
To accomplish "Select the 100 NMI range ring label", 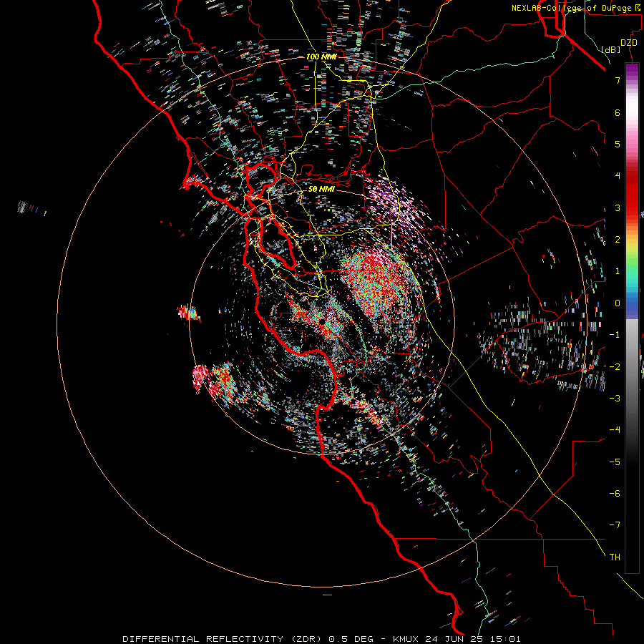I will [321, 57].
